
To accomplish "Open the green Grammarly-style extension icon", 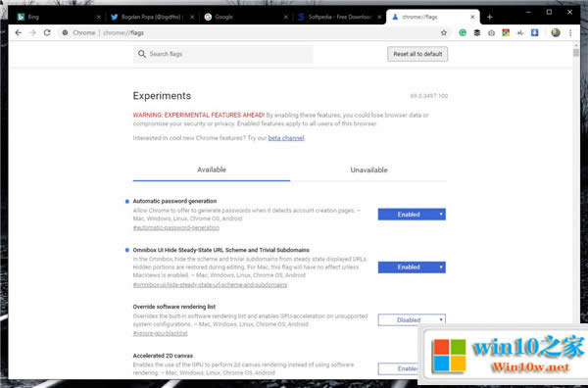I will 463,33.
